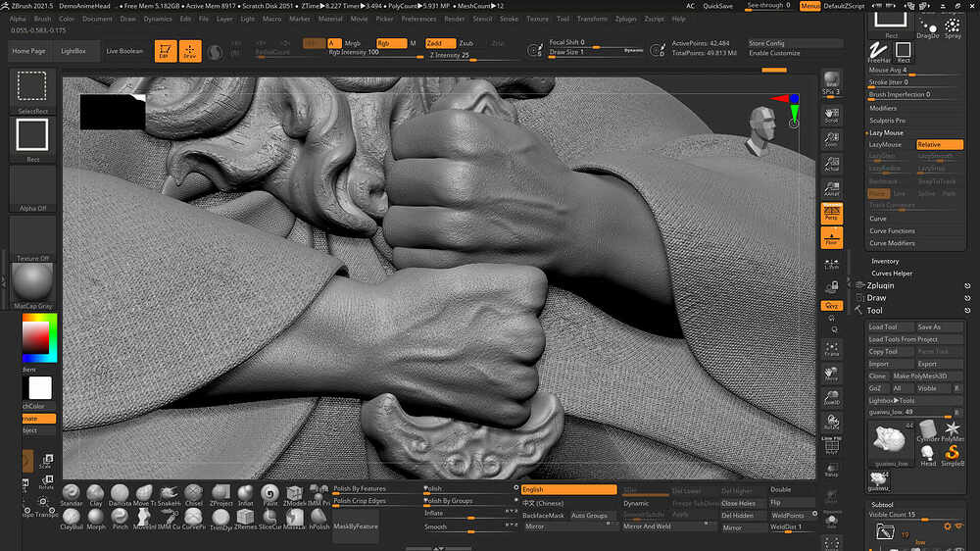Select the hPolish brush

pyautogui.click(x=318, y=519)
